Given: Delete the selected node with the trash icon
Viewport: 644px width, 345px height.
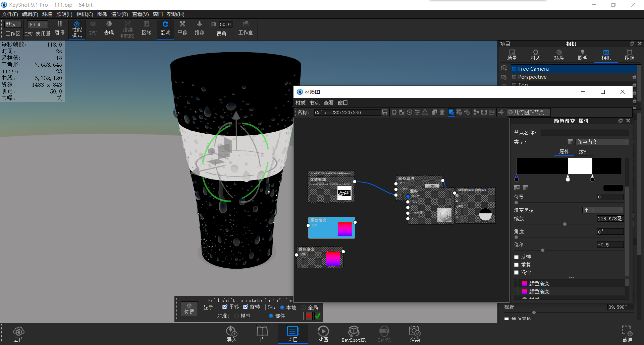Looking at the screenshot, I should pyautogui.click(x=442, y=112).
